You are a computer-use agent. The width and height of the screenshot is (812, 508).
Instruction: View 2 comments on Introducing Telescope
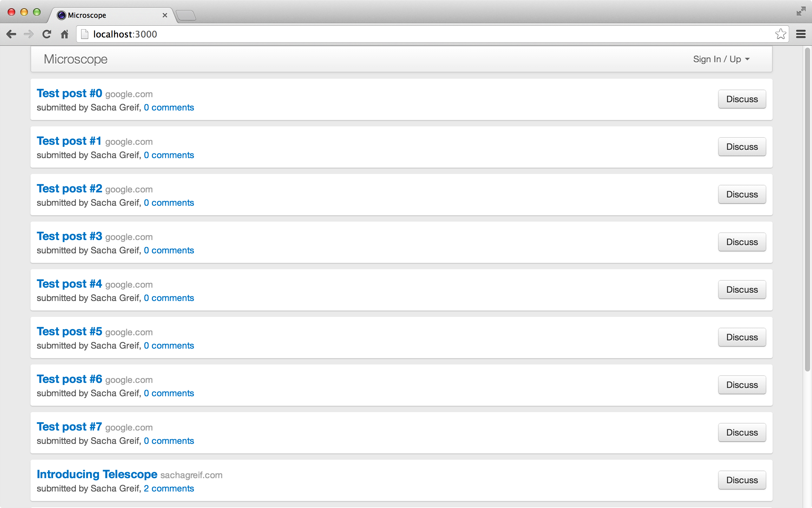(x=169, y=489)
